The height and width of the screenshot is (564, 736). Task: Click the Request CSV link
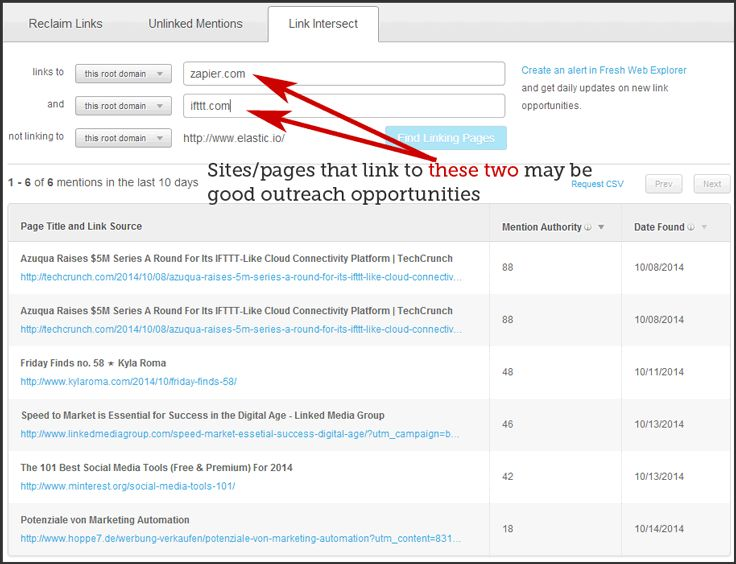tap(596, 184)
